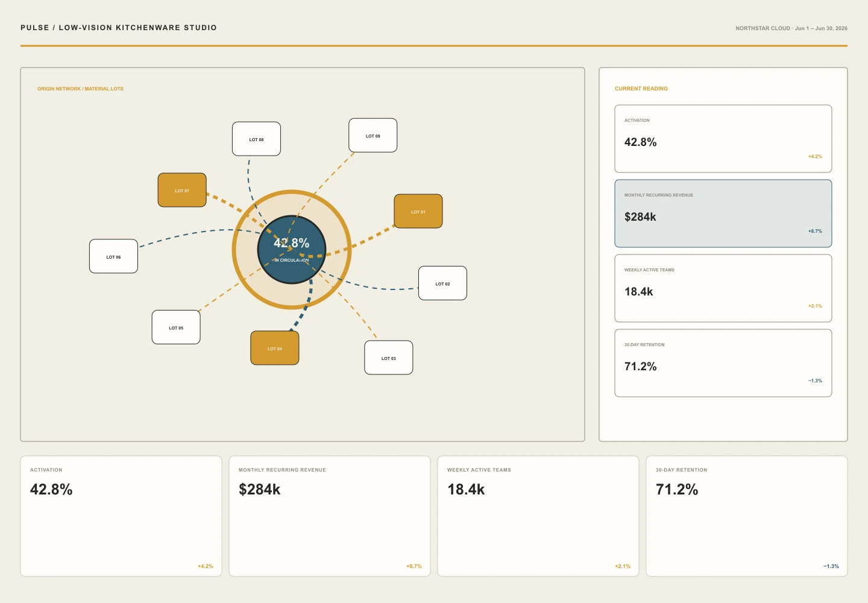Select Monthly Recurring Revenue card under Current Reading

click(x=723, y=213)
